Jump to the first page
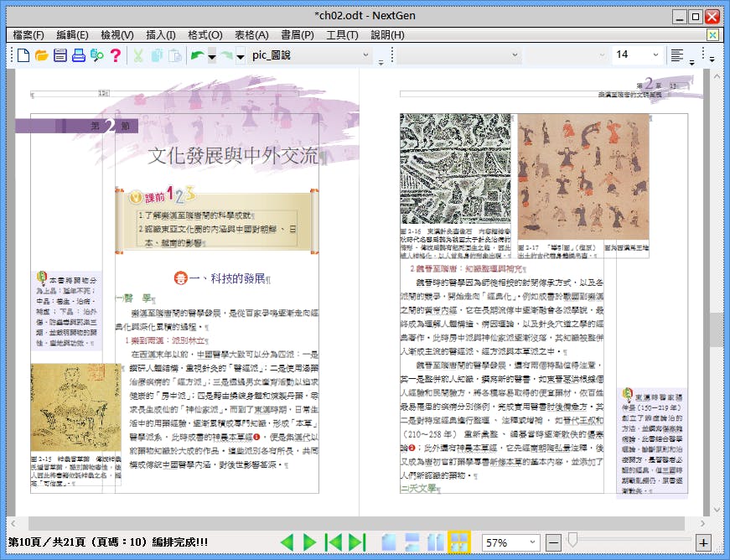730x560 pixels. click(x=332, y=541)
